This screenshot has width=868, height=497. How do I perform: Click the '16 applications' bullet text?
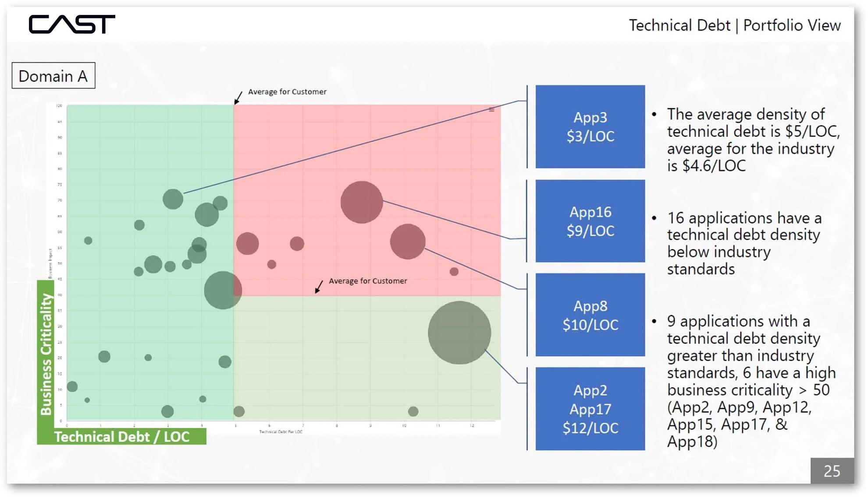click(743, 243)
